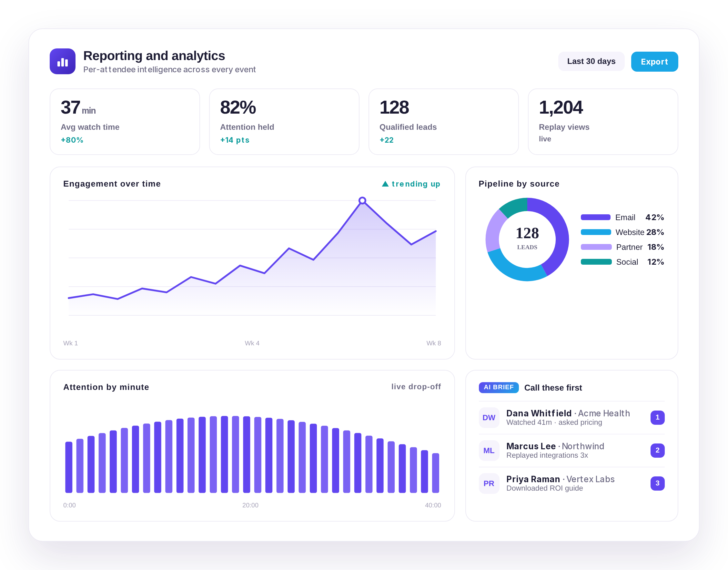Click the Call these first title
The width and height of the screenshot is (728, 570).
click(x=553, y=388)
